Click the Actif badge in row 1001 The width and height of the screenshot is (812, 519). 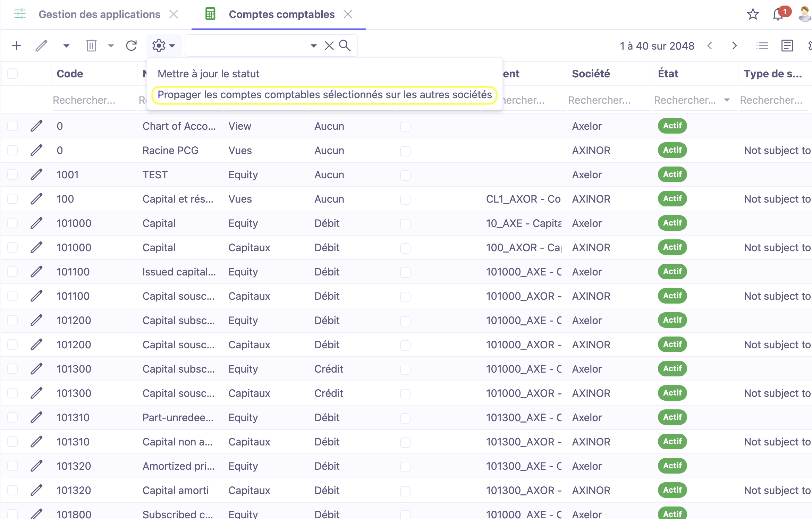(x=672, y=175)
